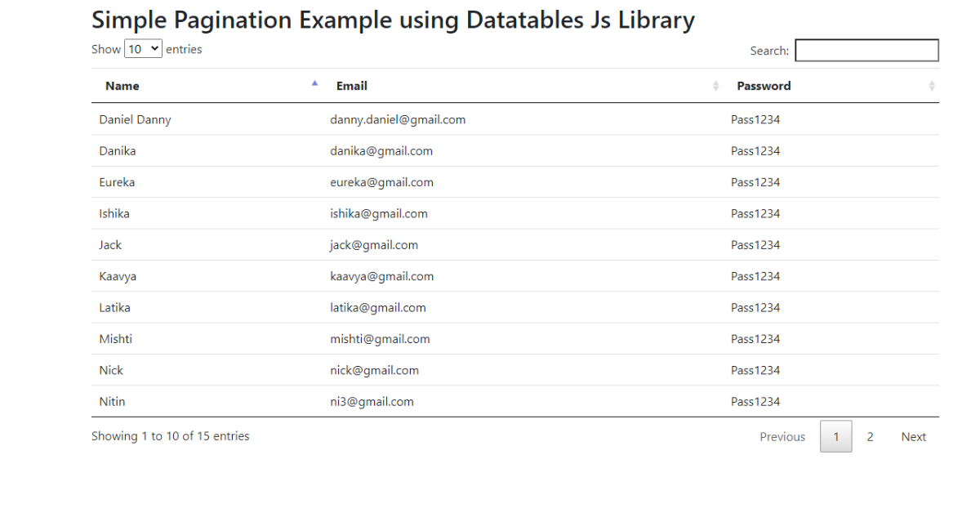The image size is (980, 513).
Task: Click the Name column sort arrow icon
Action: [315, 83]
